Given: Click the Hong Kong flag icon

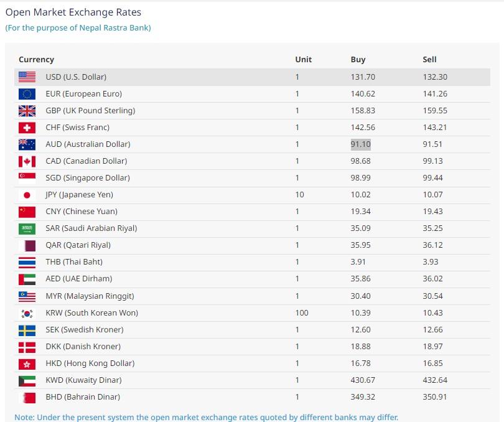Looking at the screenshot, I should coord(27,363).
